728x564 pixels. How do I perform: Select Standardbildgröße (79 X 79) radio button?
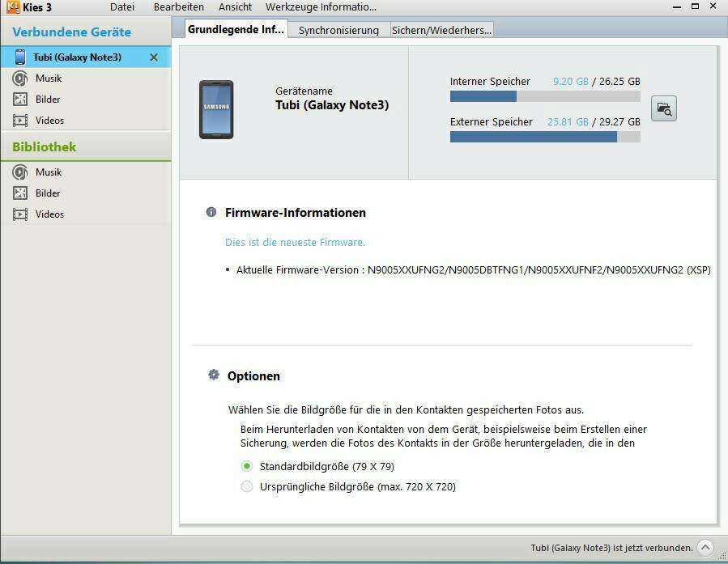(x=247, y=466)
